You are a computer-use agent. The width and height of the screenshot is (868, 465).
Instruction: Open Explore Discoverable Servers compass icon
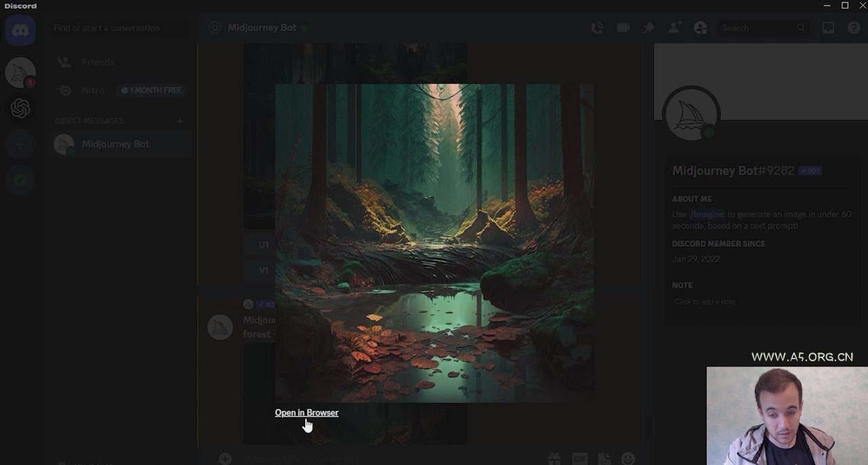[20, 180]
